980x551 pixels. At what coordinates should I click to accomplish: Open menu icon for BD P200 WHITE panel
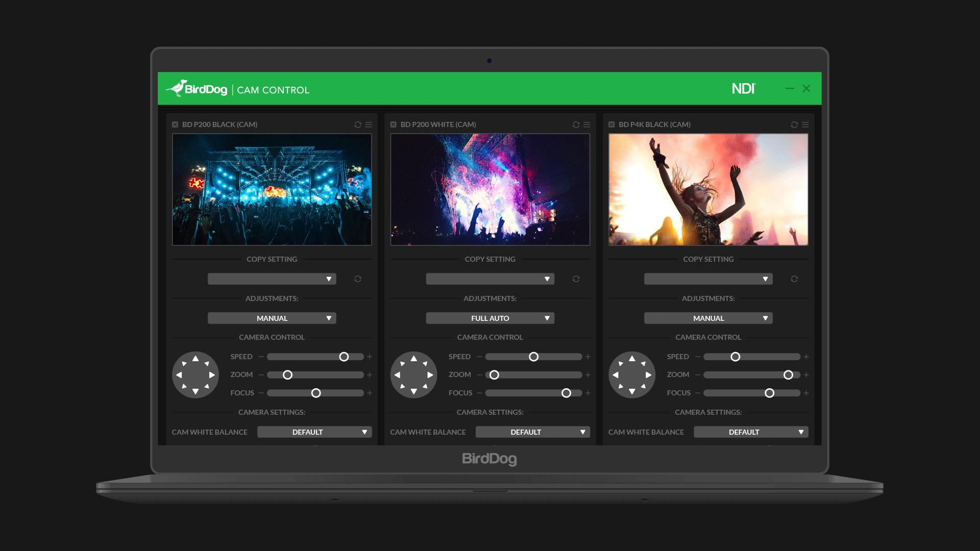click(587, 124)
